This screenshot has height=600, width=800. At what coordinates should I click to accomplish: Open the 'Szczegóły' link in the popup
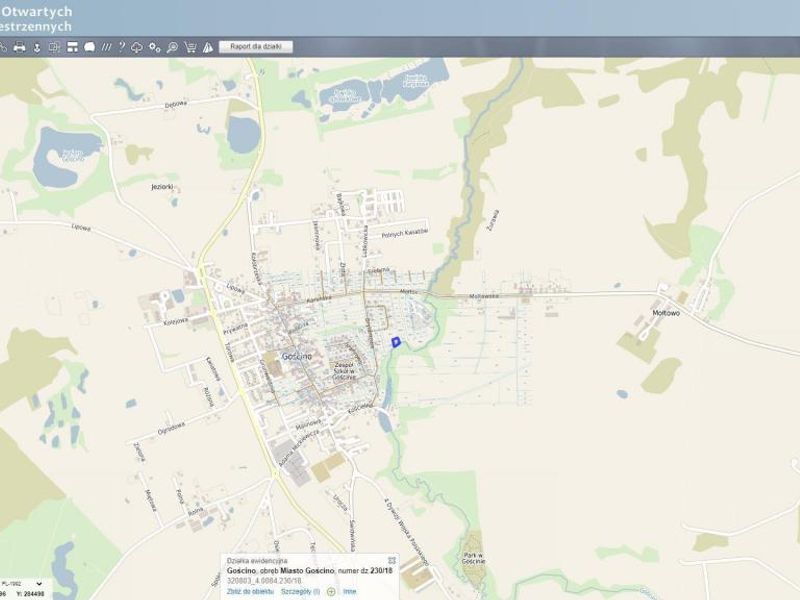301,592
